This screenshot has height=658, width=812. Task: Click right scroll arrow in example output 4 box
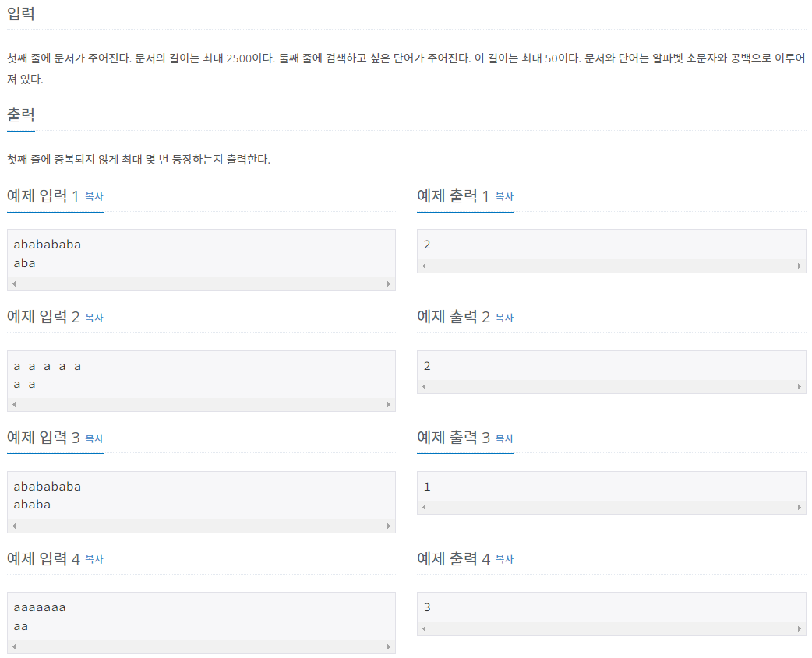[799, 628]
